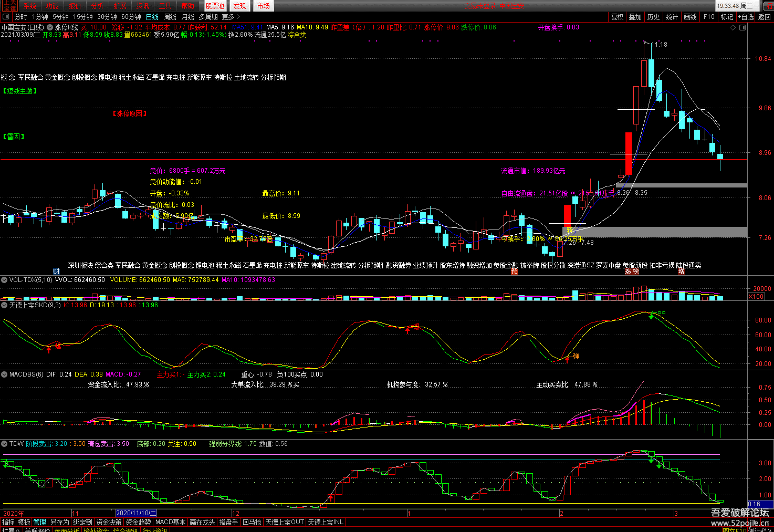
Task: Click the 复权 toolbar button
Action: tap(618, 17)
